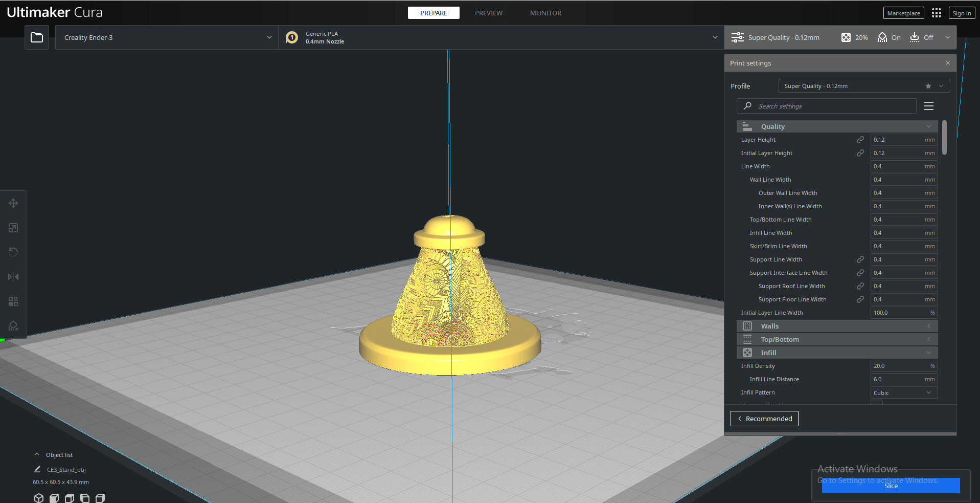
Task: Select the Rotate tool in left toolbar
Action: (x=13, y=252)
